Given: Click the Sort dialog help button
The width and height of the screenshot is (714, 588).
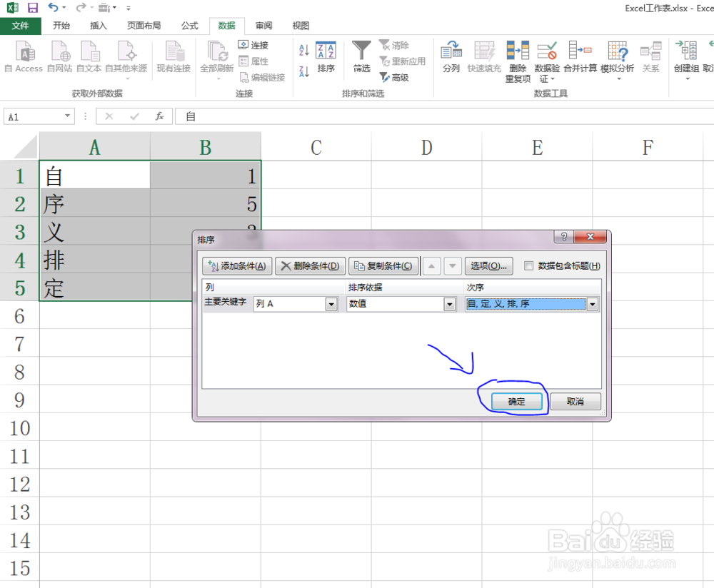Looking at the screenshot, I should (564, 237).
